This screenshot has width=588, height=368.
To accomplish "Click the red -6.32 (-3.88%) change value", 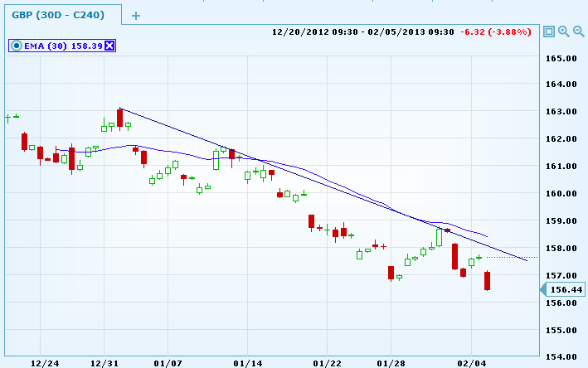I will [x=495, y=32].
